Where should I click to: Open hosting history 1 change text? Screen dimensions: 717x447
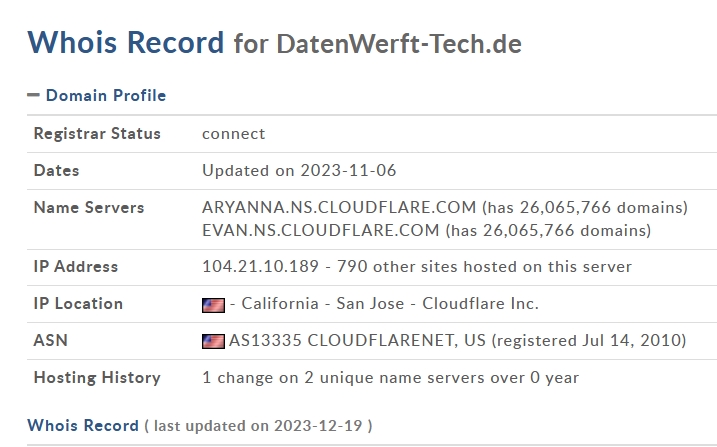tap(391, 378)
